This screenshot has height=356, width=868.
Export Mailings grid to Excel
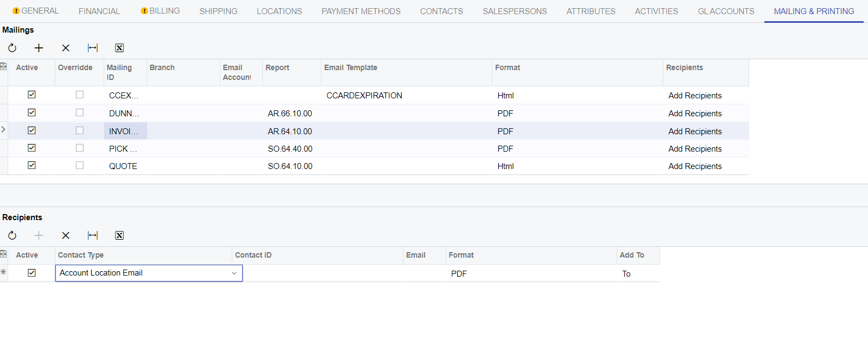(x=119, y=48)
